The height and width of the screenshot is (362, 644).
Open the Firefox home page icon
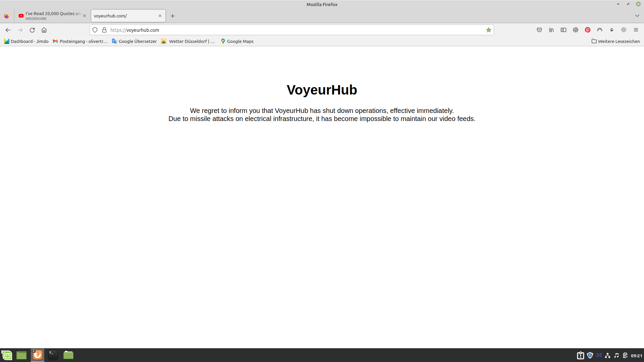(x=44, y=30)
